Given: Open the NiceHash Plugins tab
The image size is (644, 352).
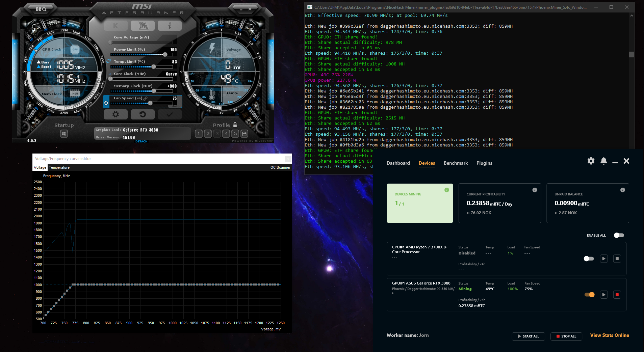Looking at the screenshot, I should (x=484, y=163).
